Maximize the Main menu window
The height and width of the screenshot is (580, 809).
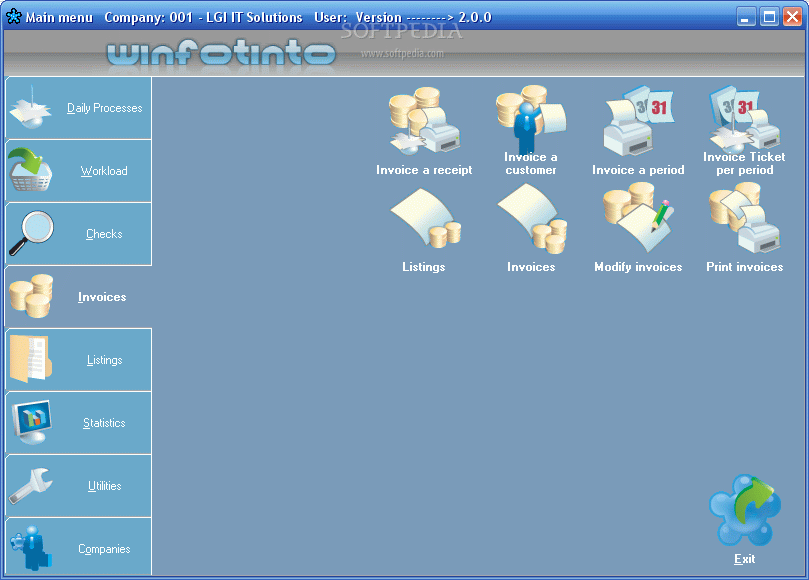pyautogui.click(x=769, y=17)
